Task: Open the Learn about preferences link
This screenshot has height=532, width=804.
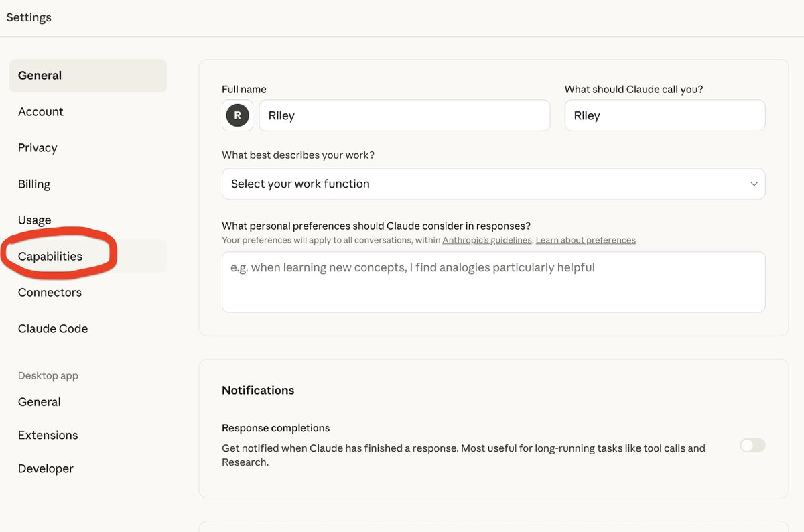Action: (x=586, y=240)
